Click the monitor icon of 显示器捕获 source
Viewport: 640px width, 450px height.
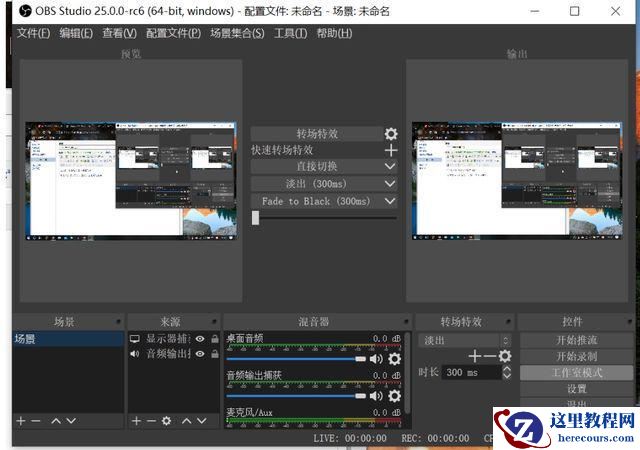[135, 339]
